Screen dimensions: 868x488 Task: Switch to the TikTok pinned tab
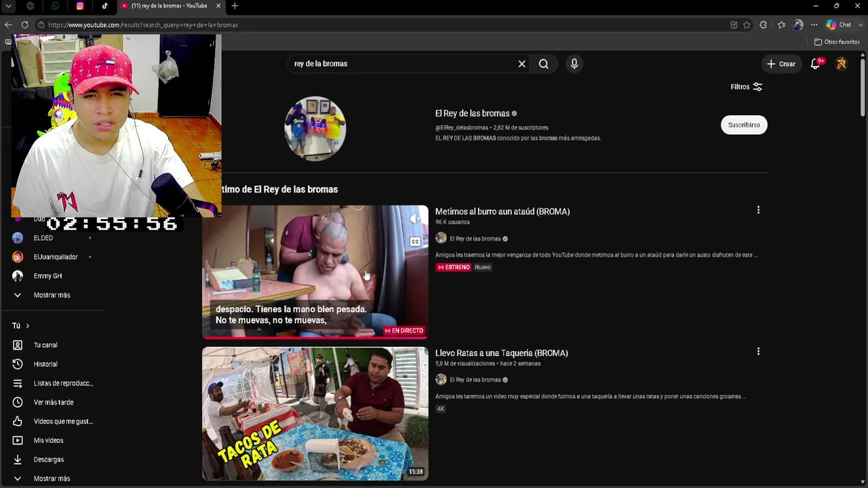104,6
